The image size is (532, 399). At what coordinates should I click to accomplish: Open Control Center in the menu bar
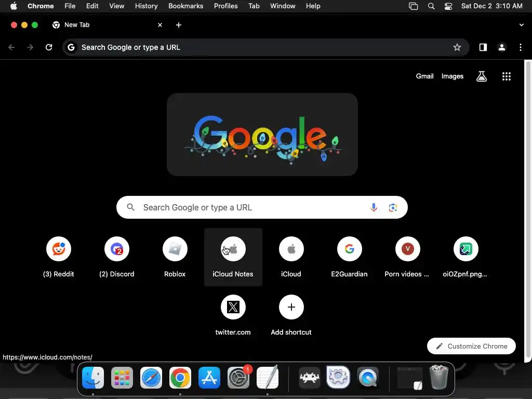(448, 6)
